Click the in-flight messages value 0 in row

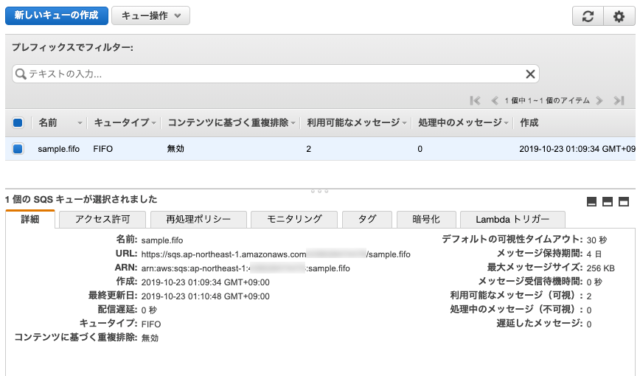click(420, 149)
